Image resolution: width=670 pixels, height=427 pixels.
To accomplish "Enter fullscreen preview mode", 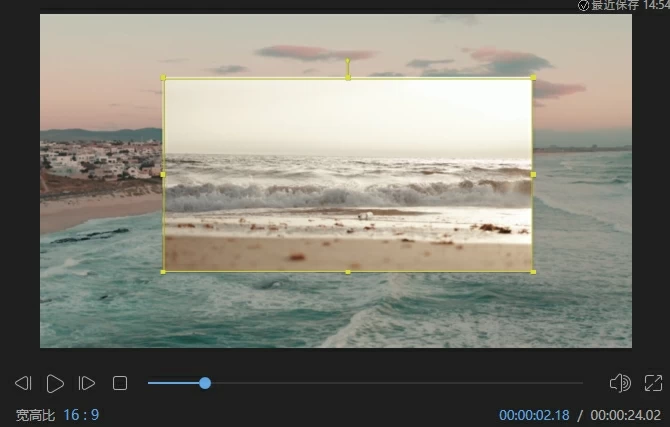I will 653,383.
